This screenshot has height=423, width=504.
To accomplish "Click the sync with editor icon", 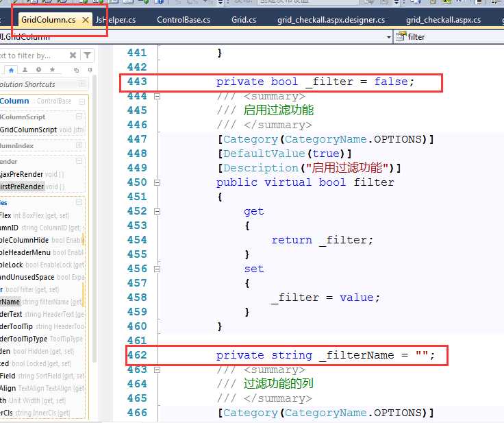I will pyautogui.click(x=76, y=70).
